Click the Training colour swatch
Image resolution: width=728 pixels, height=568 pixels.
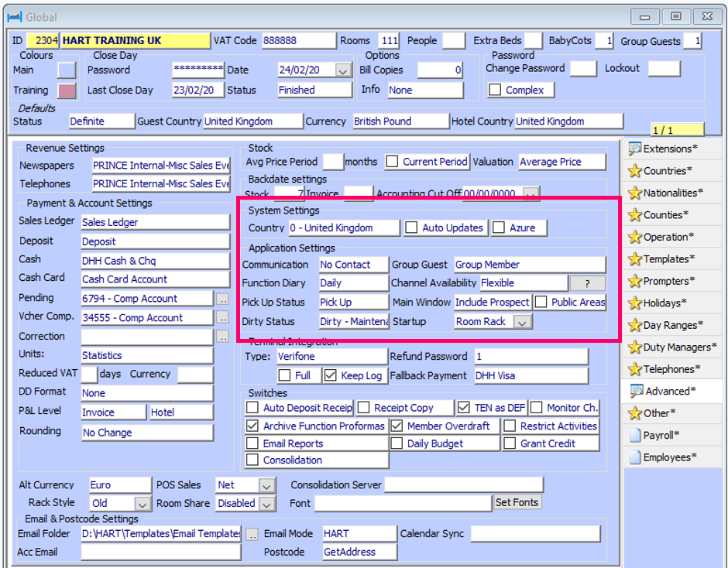click(x=67, y=91)
